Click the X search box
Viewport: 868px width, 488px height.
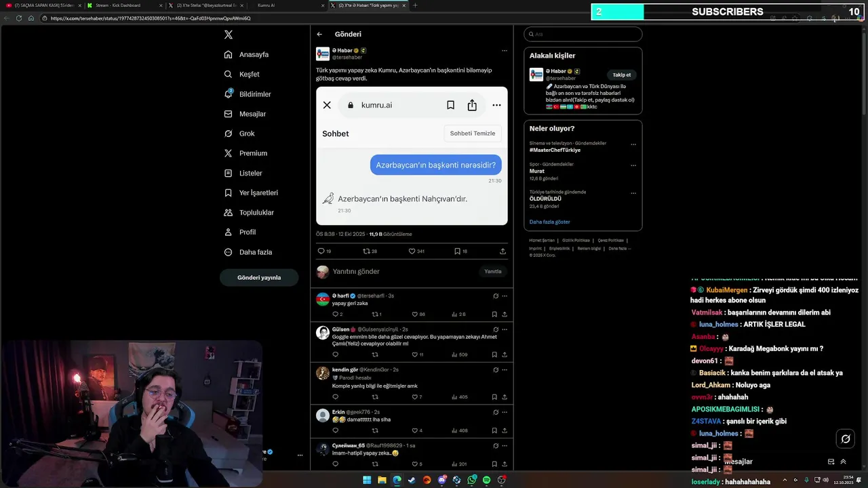tap(583, 34)
